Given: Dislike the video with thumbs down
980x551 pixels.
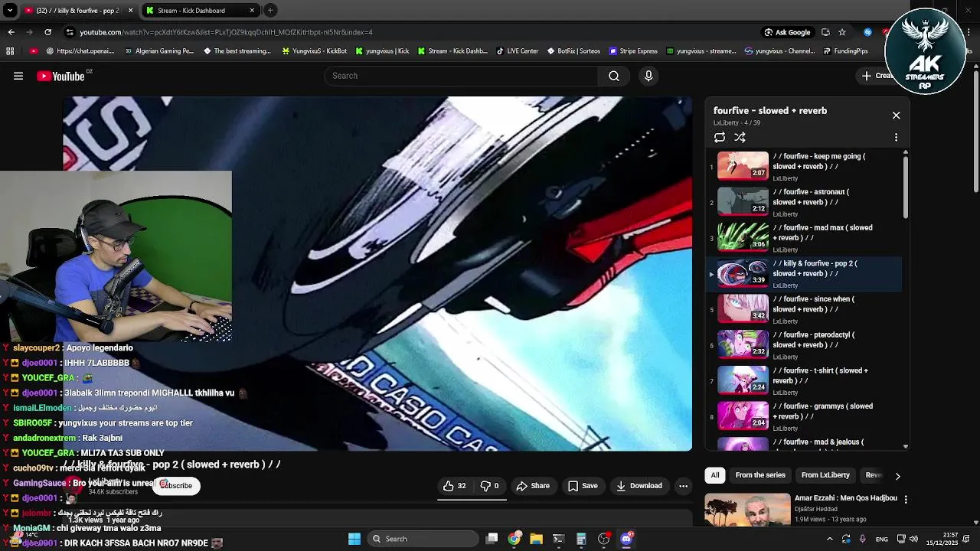Looking at the screenshot, I should (x=489, y=486).
